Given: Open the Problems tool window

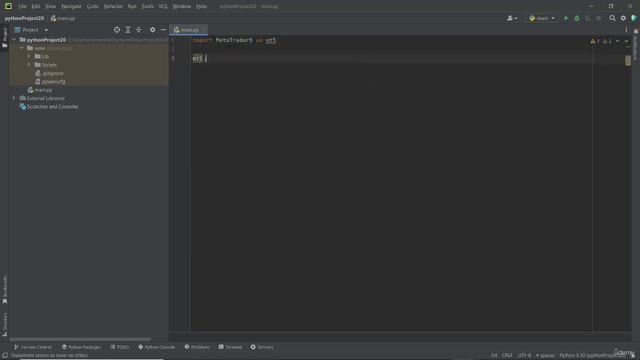Looking at the screenshot, I should [197, 347].
